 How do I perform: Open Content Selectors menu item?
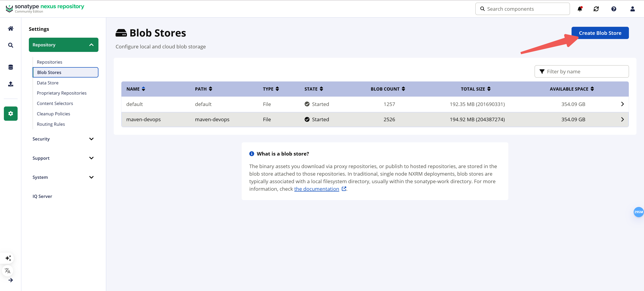[55, 103]
